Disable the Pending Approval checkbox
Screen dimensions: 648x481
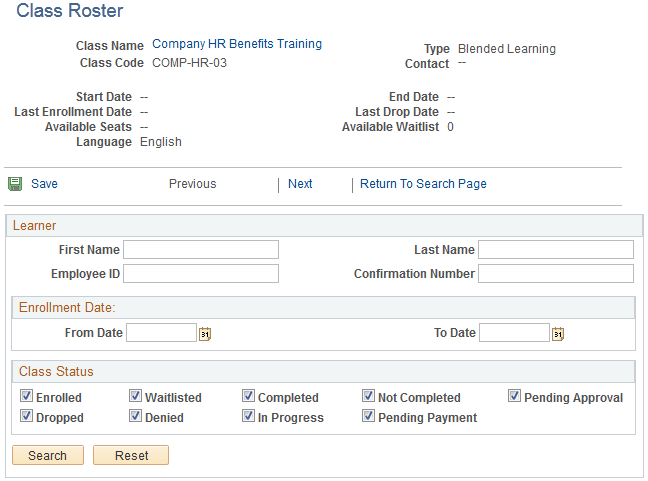(x=515, y=396)
